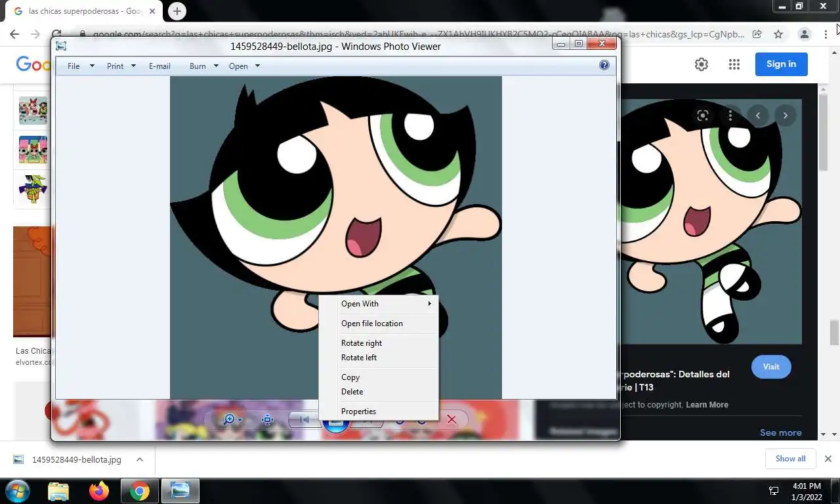Open a new Chrome tab
Screen dimensions: 840x504
[x=177, y=11]
